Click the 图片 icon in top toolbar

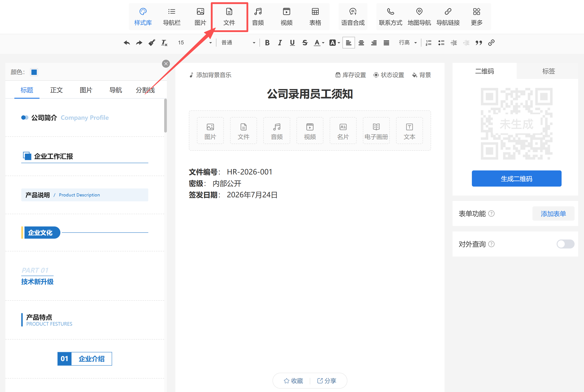coord(200,17)
